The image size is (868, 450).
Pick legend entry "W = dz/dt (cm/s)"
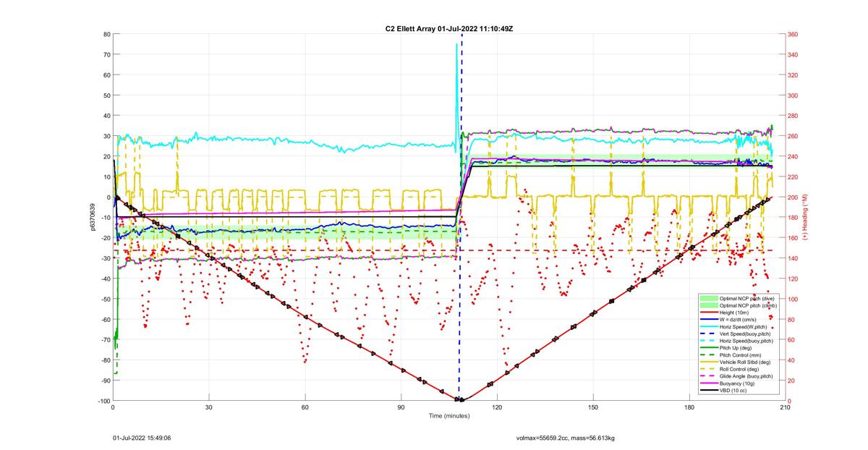pyautogui.click(x=739, y=320)
